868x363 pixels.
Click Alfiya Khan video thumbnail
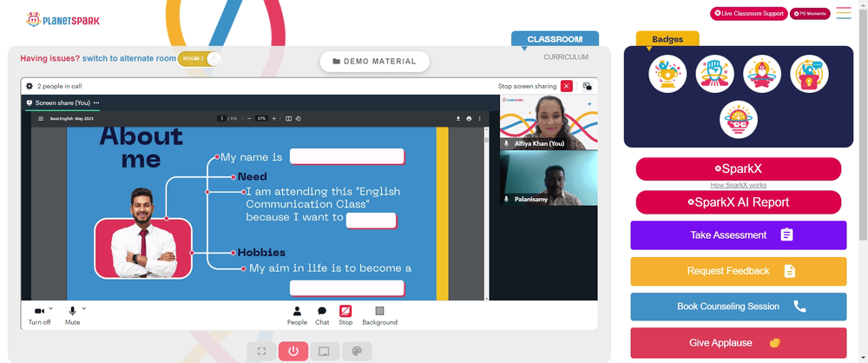(x=549, y=122)
